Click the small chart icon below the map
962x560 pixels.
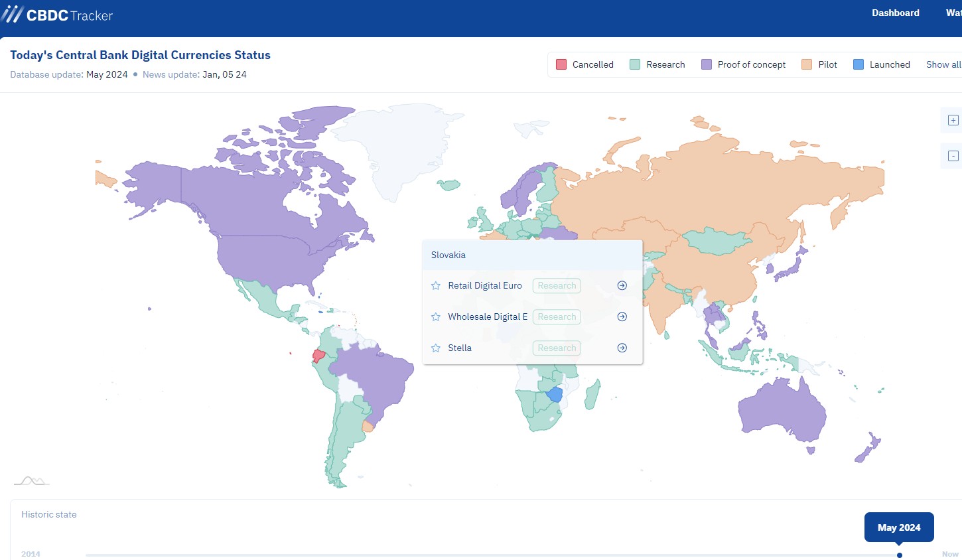pyautogui.click(x=32, y=480)
